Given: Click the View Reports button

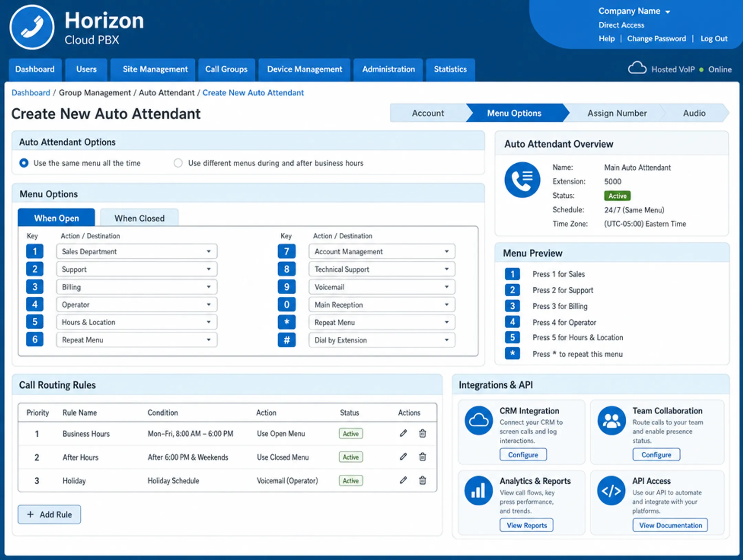Looking at the screenshot, I should click(526, 525).
